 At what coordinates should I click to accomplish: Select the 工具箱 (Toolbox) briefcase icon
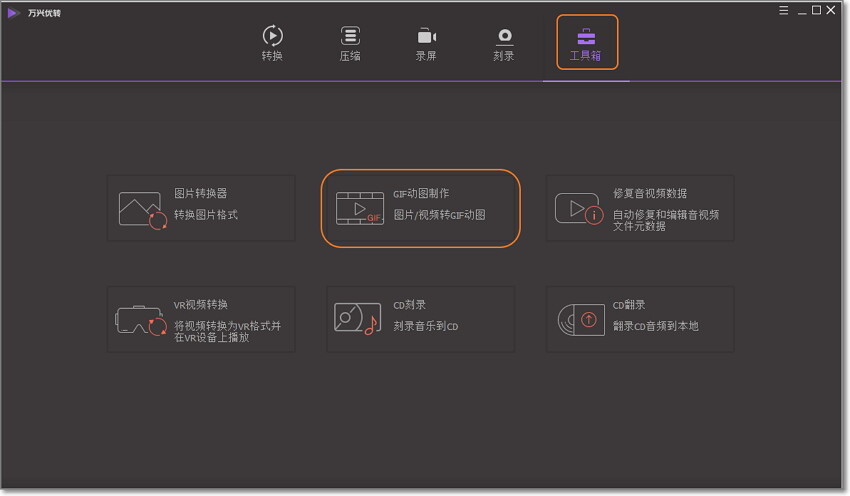coord(586,36)
